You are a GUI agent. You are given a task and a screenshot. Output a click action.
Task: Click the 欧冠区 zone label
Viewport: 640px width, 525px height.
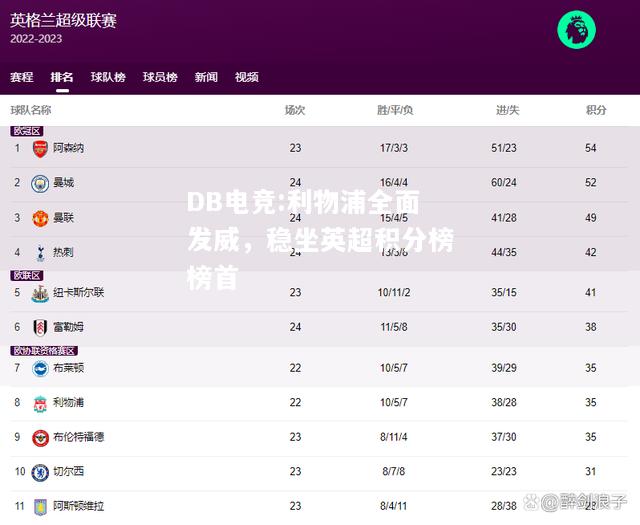click(27, 131)
